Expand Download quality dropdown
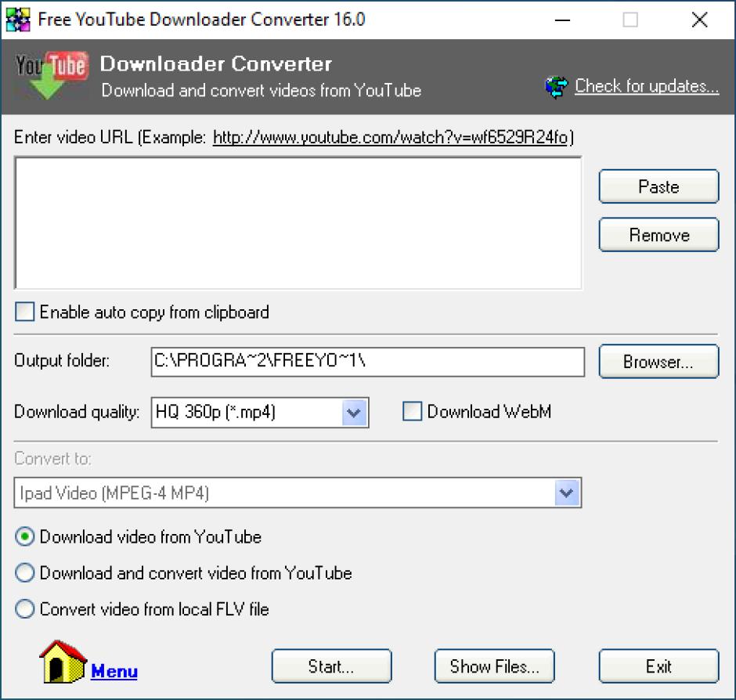 (354, 413)
